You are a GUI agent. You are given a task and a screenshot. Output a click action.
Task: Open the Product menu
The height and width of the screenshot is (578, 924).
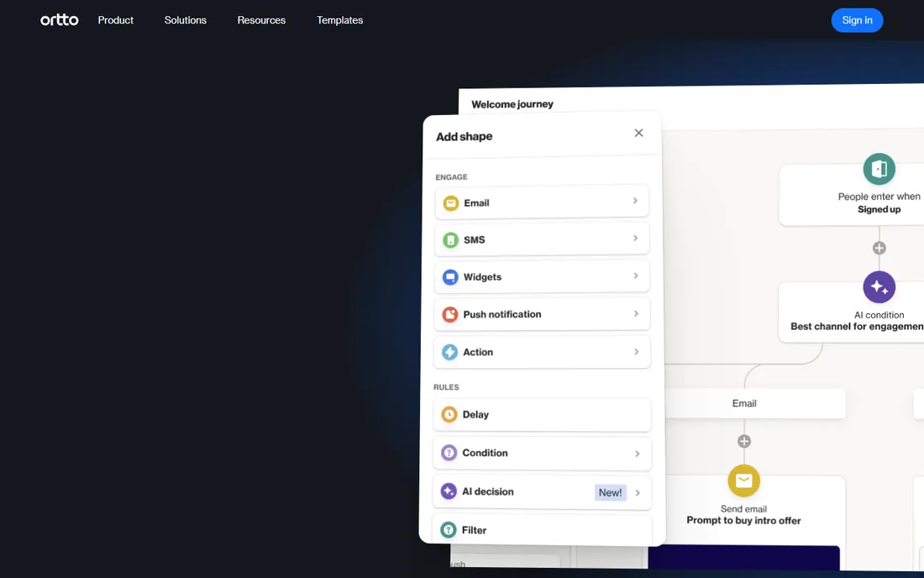[116, 20]
